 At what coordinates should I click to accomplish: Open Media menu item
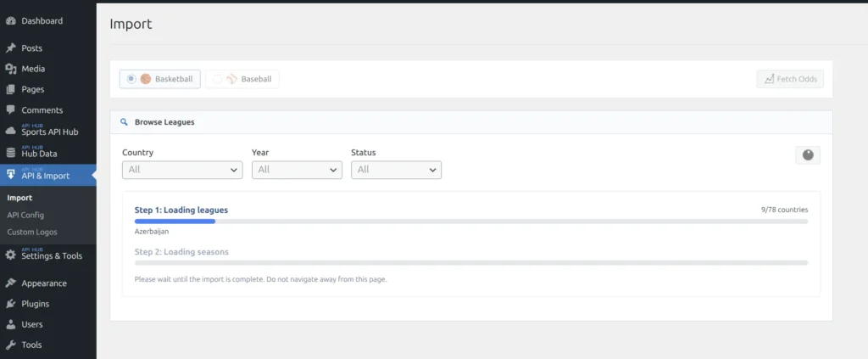tap(48, 69)
